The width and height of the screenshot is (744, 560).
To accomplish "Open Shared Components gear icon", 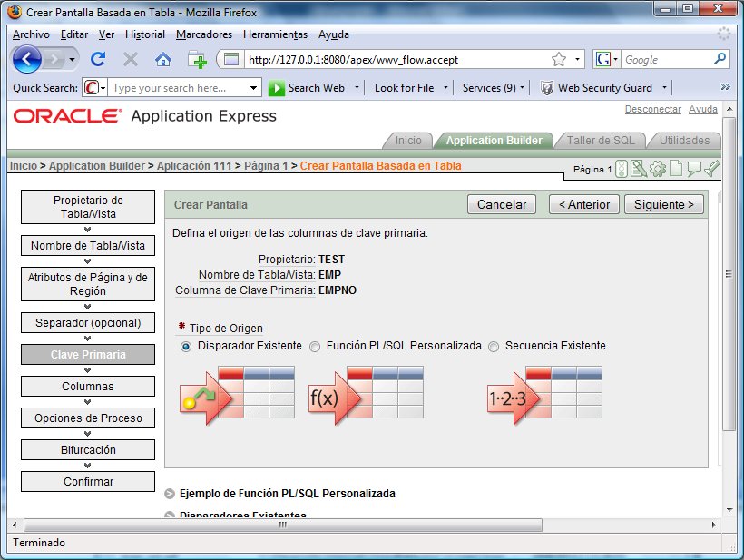I will point(657,169).
